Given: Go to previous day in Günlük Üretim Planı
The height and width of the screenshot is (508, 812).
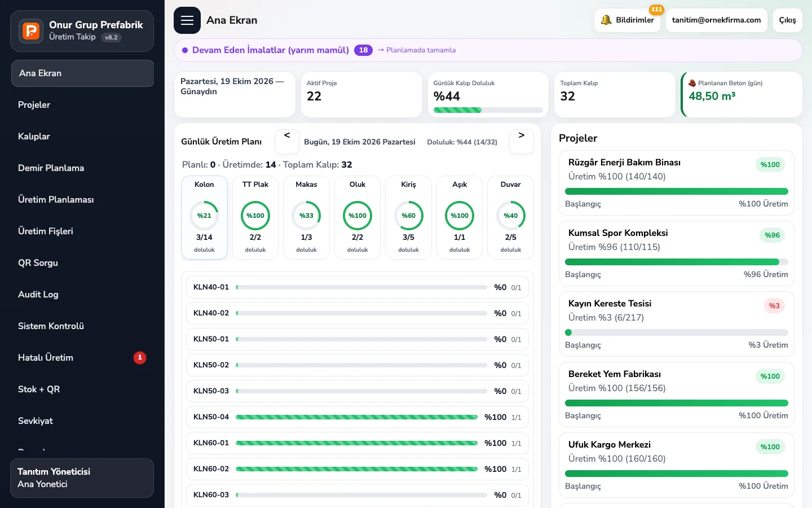Looking at the screenshot, I should (x=287, y=142).
